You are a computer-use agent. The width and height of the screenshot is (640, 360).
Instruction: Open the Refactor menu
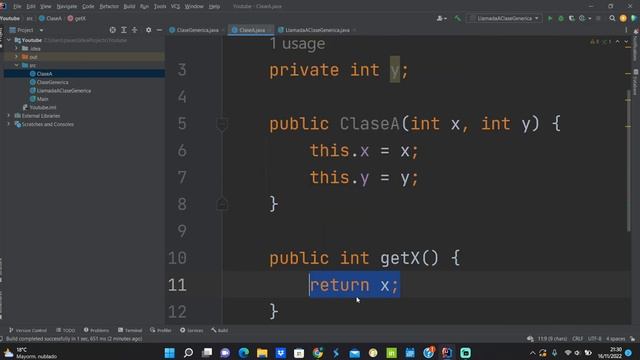(x=109, y=7)
